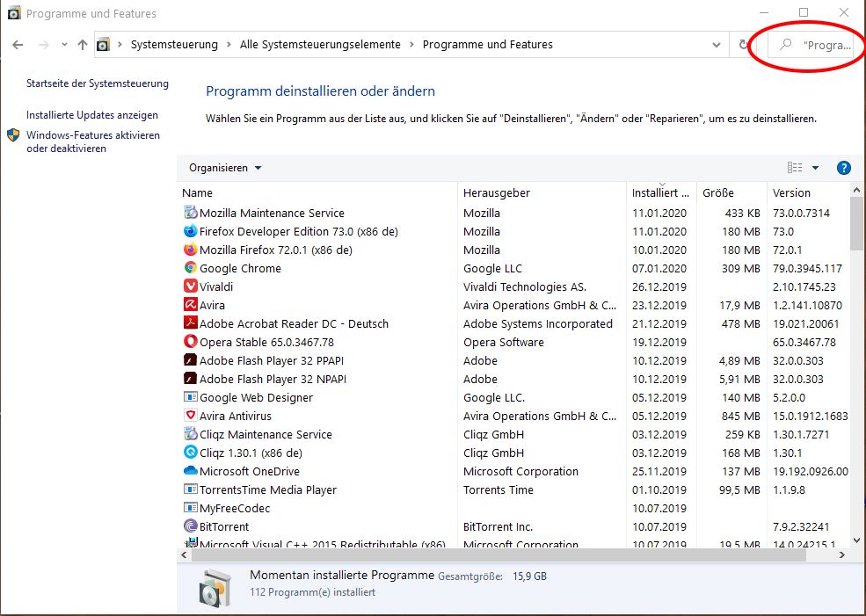Click the Control Panel icon in the address bar
The width and height of the screenshot is (866, 616).
click(x=103, y=45)
